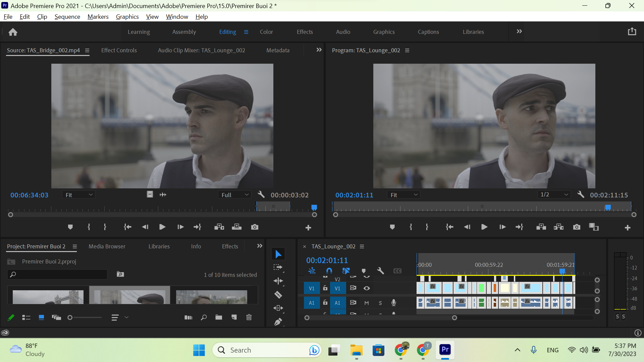Toggle Snap in Timeline magnet icon

(329, 271)
